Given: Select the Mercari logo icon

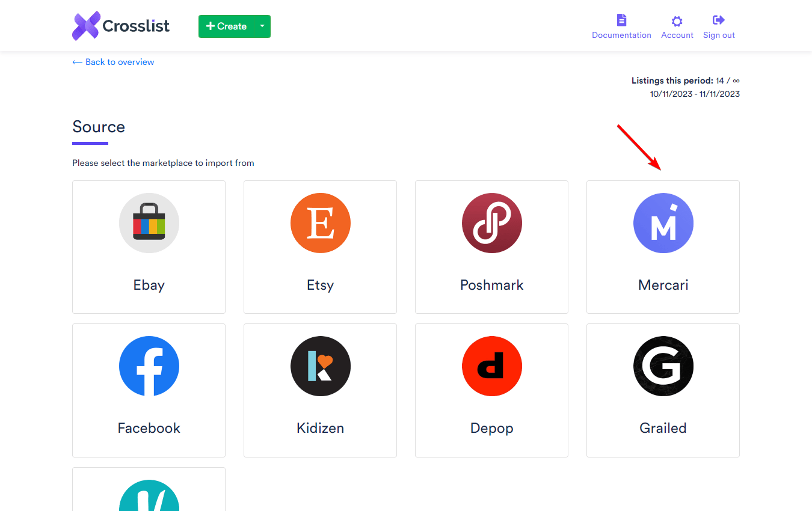Looking at the screenshot, I should pos(663,223).
